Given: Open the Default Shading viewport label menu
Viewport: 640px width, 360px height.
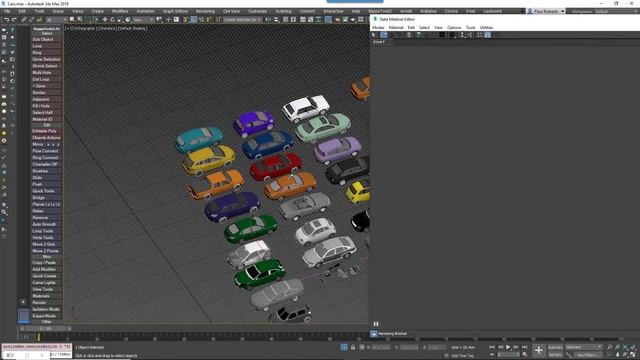Looking at the screenshot, I should tap(132, 29).
